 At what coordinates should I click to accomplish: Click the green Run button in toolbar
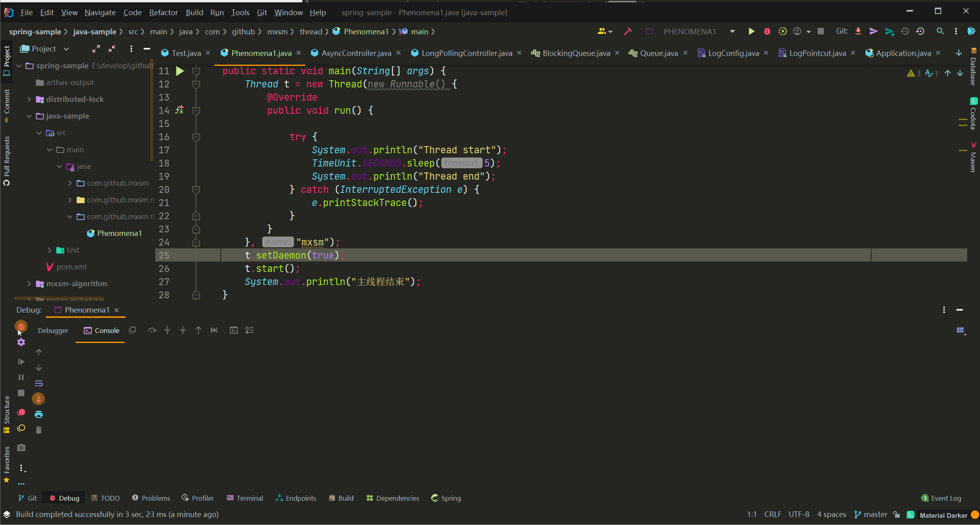tap(751, 32)
